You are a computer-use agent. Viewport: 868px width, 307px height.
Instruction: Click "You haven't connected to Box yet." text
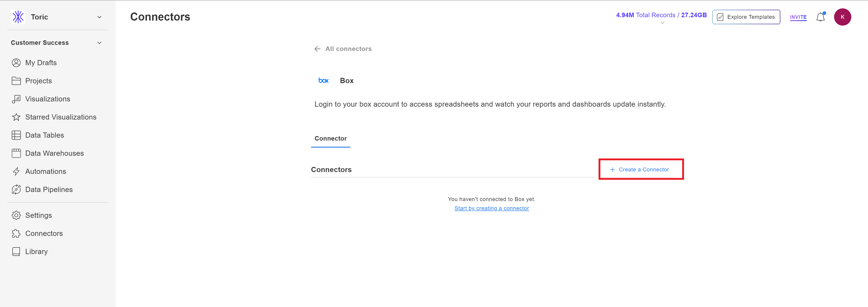pyautogui.click(x=492, y=199)
